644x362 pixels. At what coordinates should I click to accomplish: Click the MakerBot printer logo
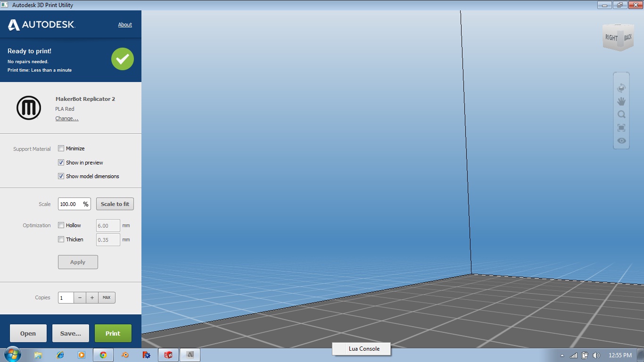29,108
